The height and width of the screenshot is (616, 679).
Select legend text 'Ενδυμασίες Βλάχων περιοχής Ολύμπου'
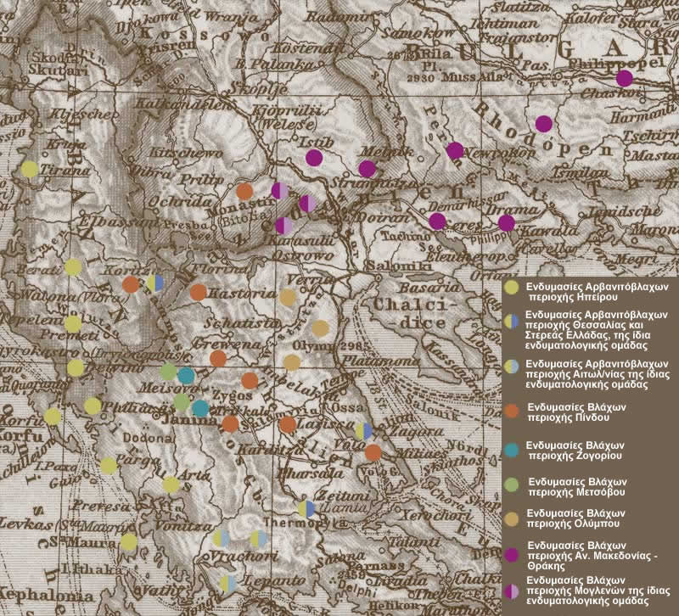(x=575, y=518)
